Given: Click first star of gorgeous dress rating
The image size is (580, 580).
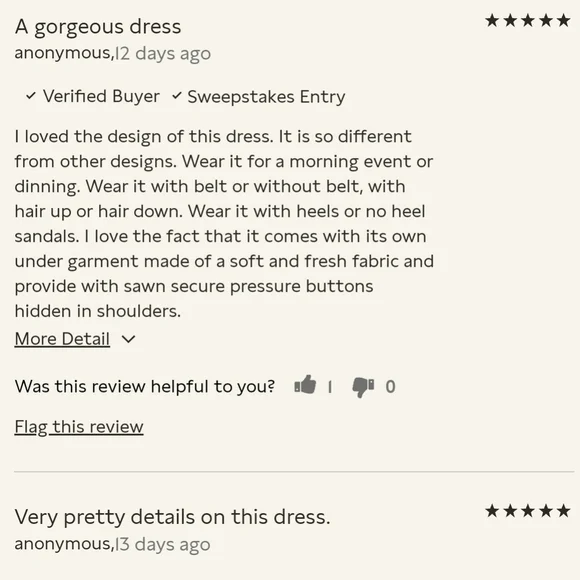Looking at the screenshot, I should (x=492, y=20).
